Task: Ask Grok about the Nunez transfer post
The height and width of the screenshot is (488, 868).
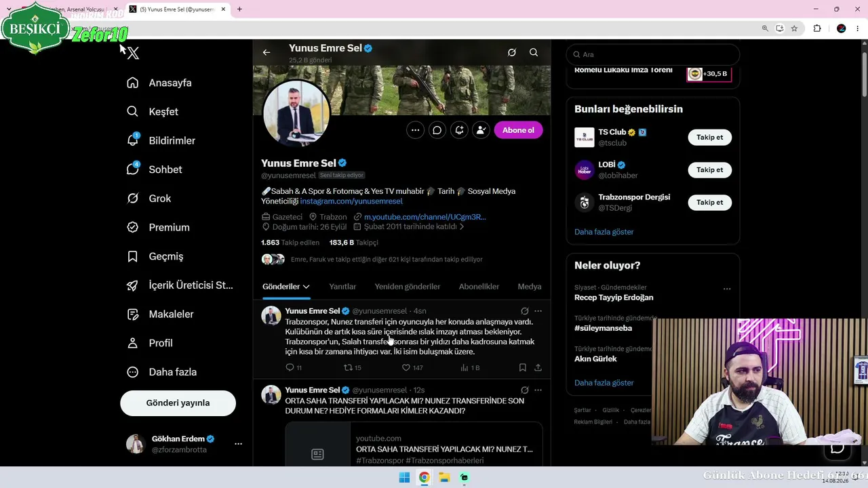Action: (x=524, y=311)
